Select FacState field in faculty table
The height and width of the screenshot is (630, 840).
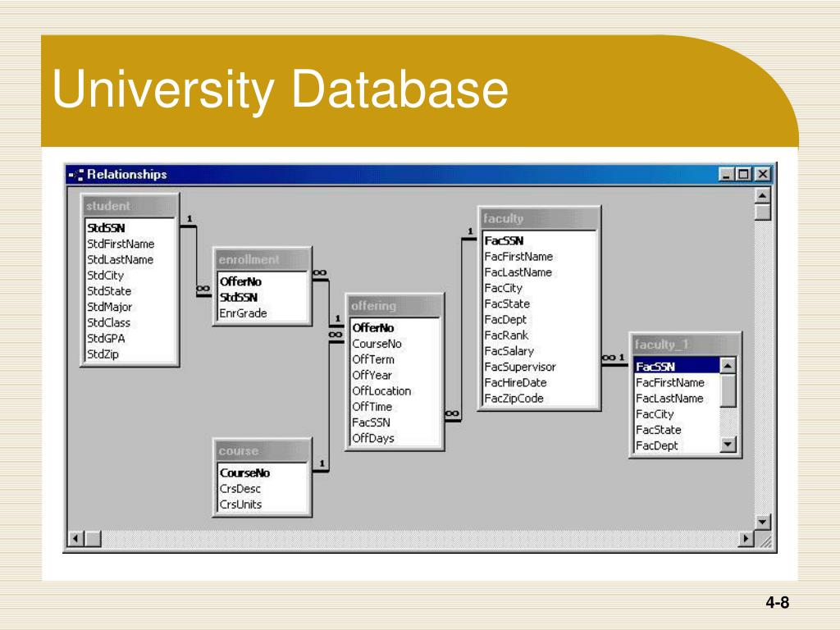pos(507,304)
